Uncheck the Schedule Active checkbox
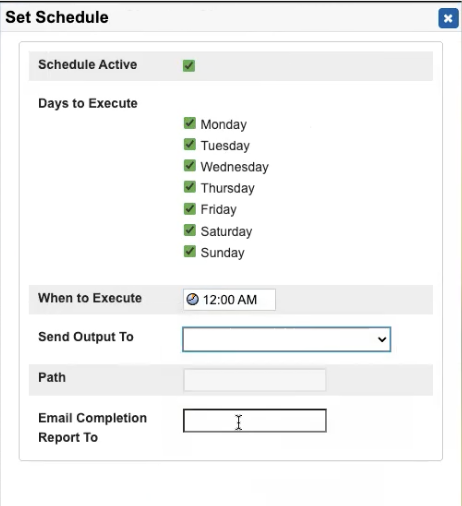462x506 pixels. (189, 65)
